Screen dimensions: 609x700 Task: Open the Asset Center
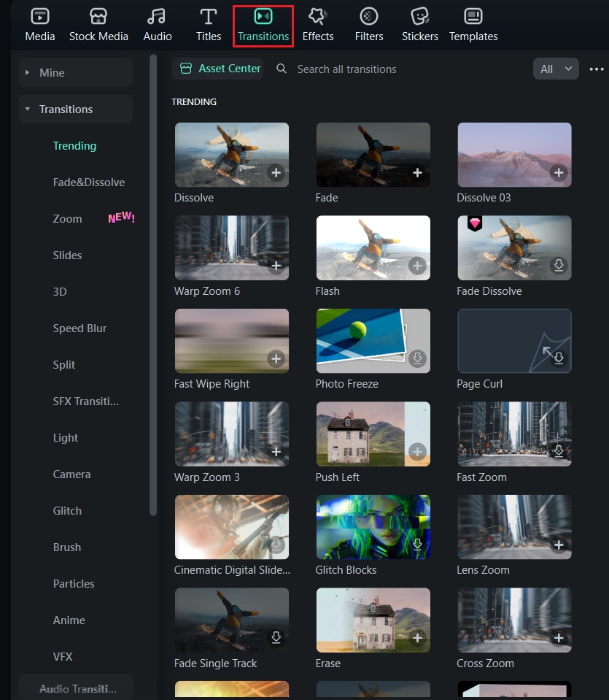218,69
